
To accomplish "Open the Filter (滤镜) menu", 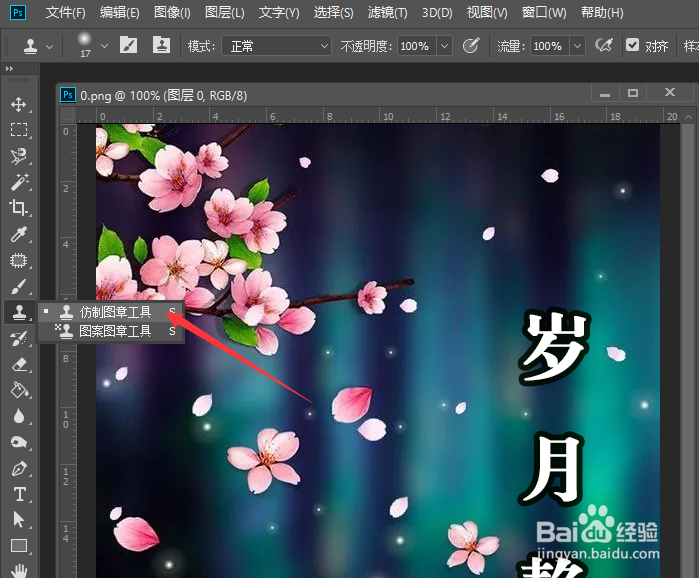I will click(387, 12).
